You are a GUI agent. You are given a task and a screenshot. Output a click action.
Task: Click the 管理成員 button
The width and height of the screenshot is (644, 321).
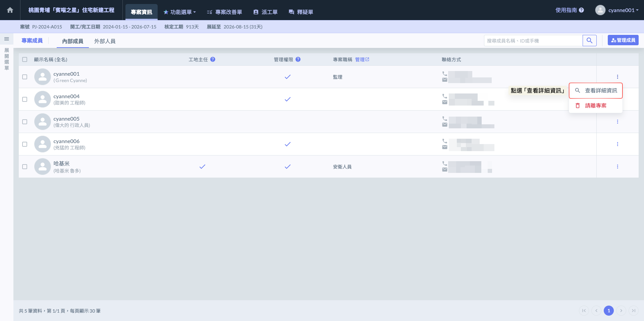[623, 40]
